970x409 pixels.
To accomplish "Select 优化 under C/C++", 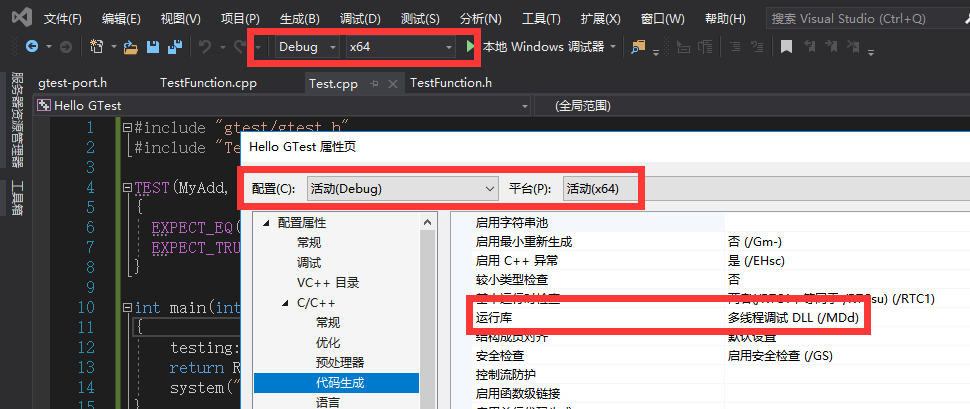I will coord(328,343).
